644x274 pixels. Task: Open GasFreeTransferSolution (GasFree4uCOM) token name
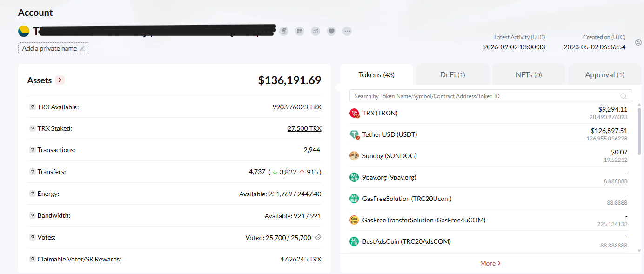click(x=423, y=220)
